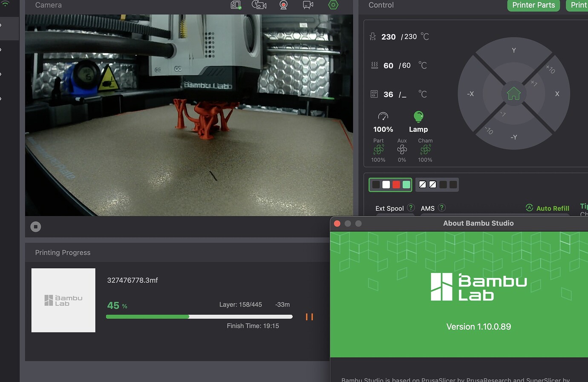
Task: Click the nozzle temperature icon
Action: tap(373, 37)
